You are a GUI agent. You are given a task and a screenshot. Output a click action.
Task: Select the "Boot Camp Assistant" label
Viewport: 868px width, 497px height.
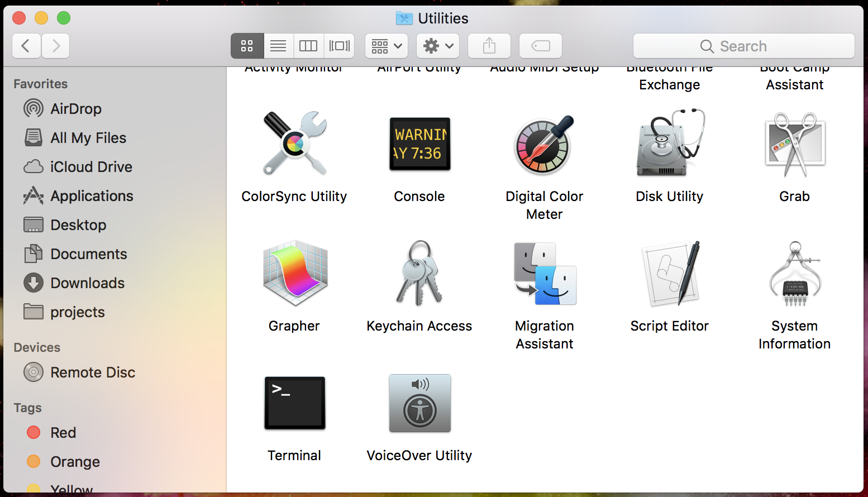click(795, 77)
